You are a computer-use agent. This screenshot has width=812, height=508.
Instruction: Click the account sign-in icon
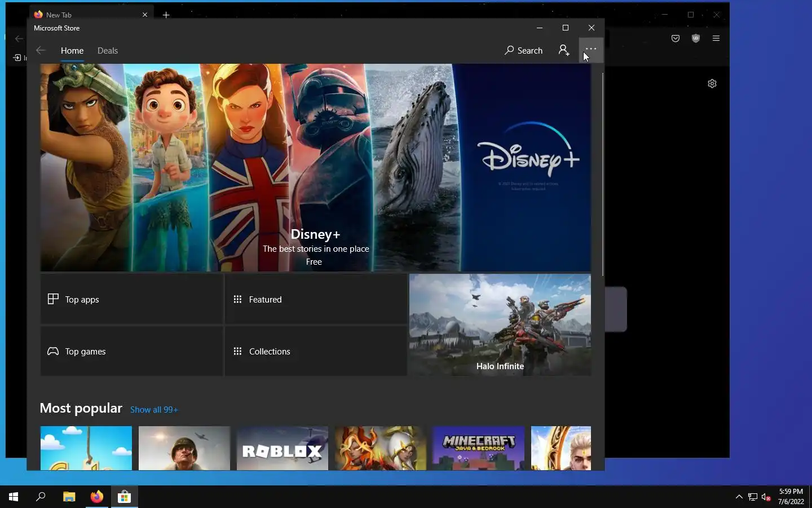(564, 50)
